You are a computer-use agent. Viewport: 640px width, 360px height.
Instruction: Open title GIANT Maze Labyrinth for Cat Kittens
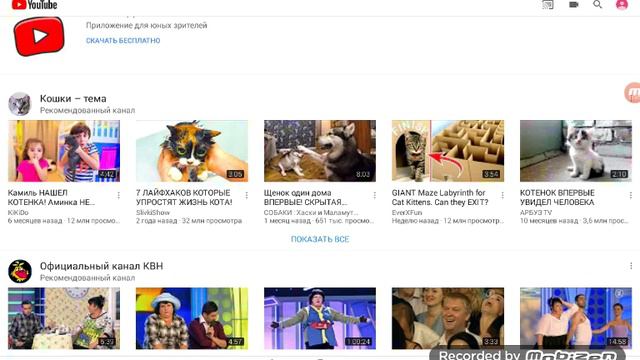pos(440,197)
